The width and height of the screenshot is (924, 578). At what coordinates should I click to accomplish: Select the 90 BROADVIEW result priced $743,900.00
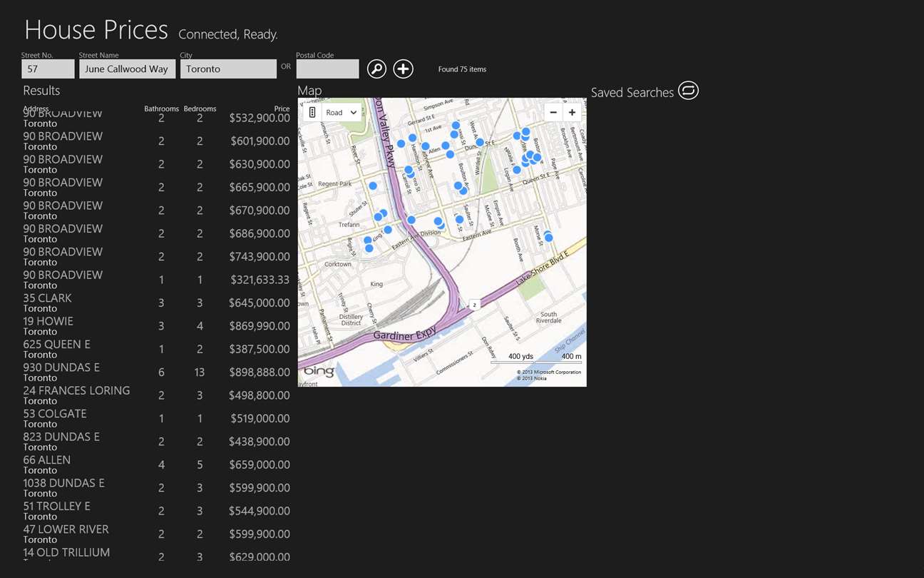coord(156,256)
